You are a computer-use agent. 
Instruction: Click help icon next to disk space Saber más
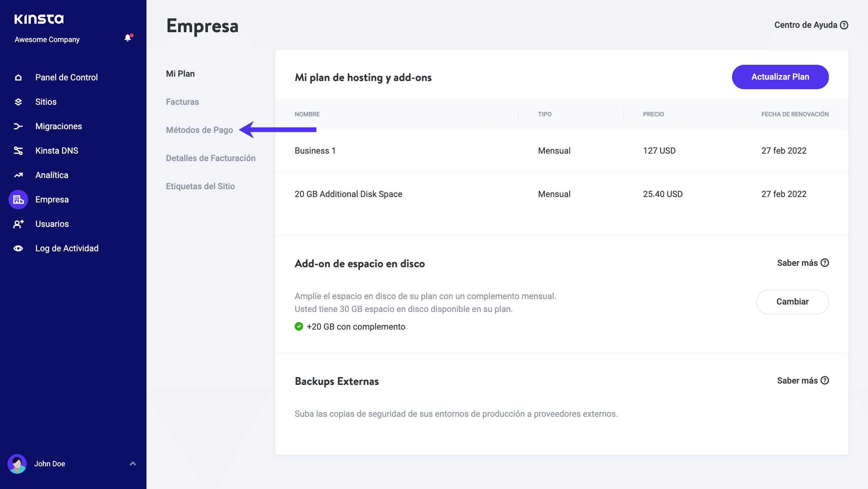point(825,263)
